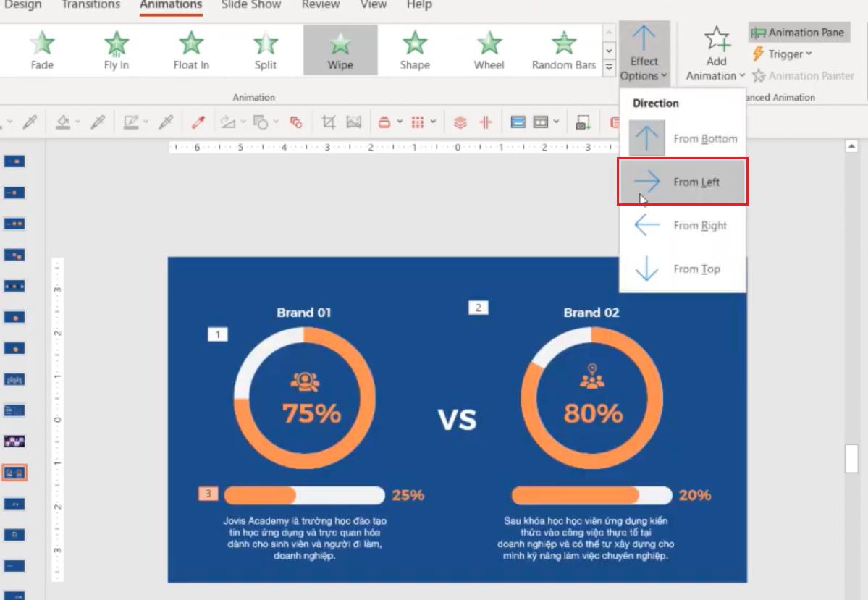The height and width of the screenshot is (600, 868).
Task: Select the Fly In animation
Action: [x=115, y=49]
